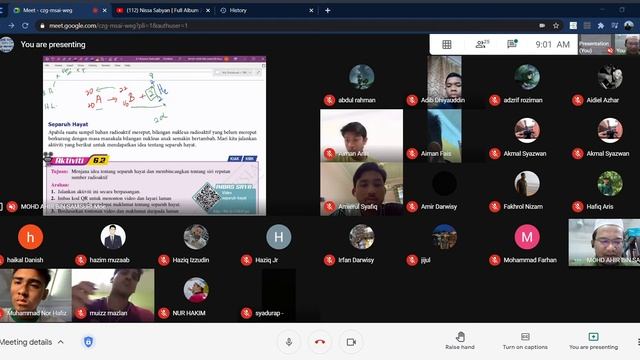Image resolution: width=640 pixels, height=360 pixels.
Task: View site info lock icon
Action: click(42, 25)
